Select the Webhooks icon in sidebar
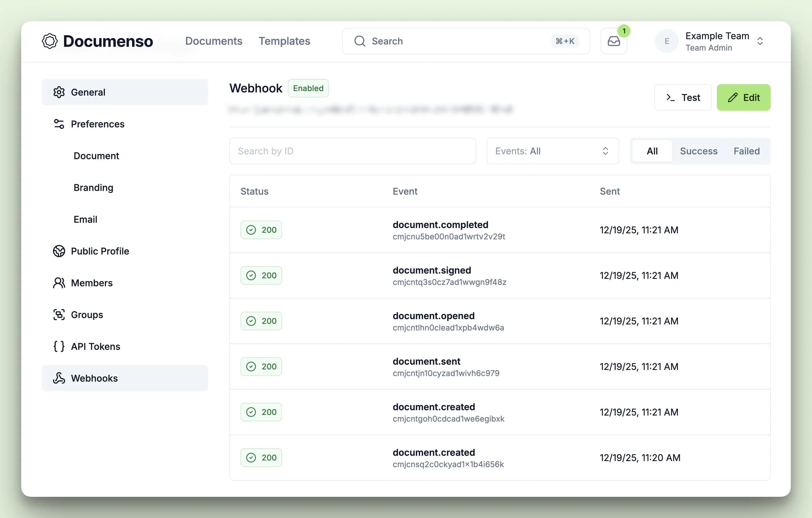This screenshot has height=518, width=812. click(59, 378)
